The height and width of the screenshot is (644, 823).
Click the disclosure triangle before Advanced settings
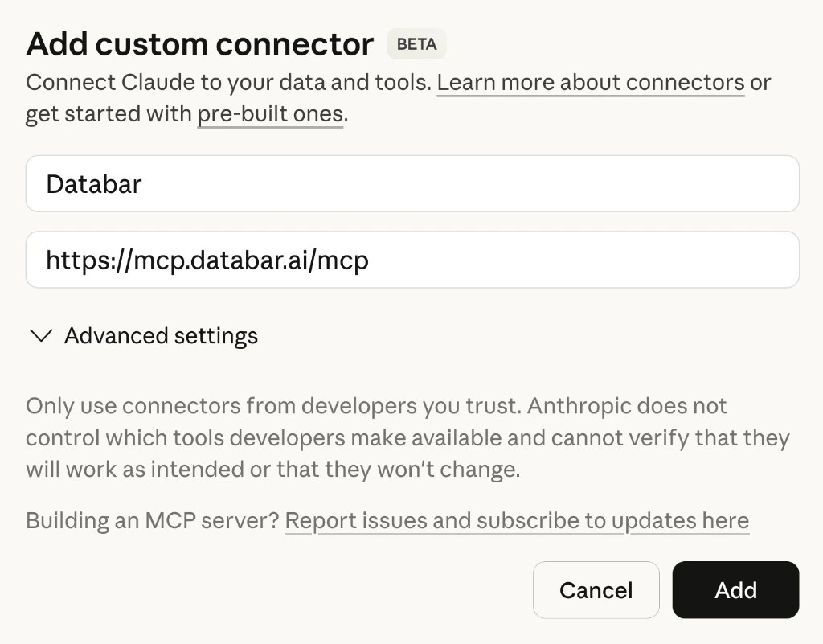click(x=40, y=335)
